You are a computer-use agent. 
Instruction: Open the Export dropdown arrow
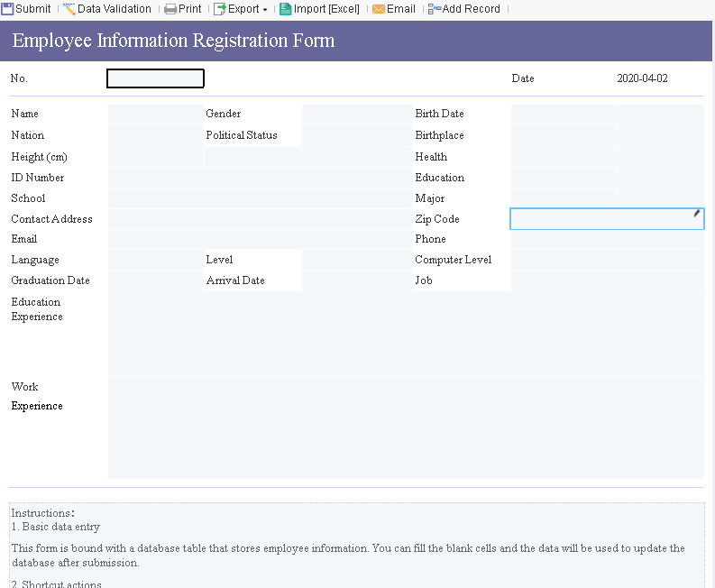pos(265,10)
